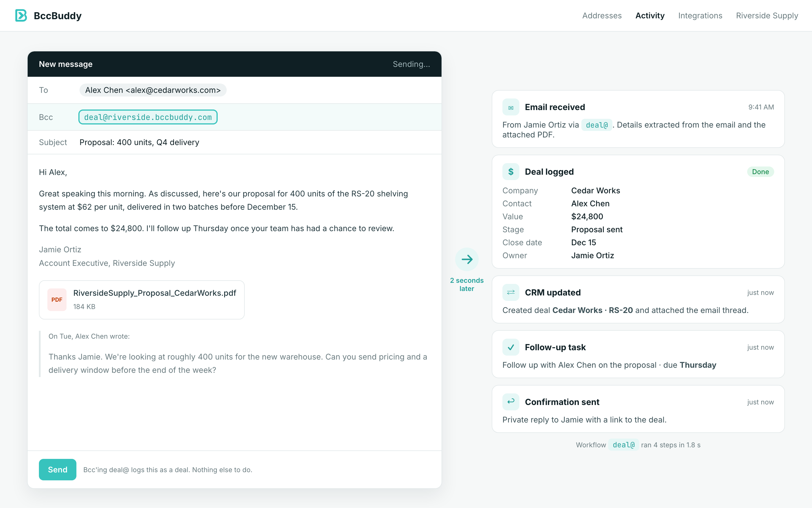This screenshot has width=812, height=508.
Task: Click the Company value 'Cedar Works'
Action: (595, 190)
